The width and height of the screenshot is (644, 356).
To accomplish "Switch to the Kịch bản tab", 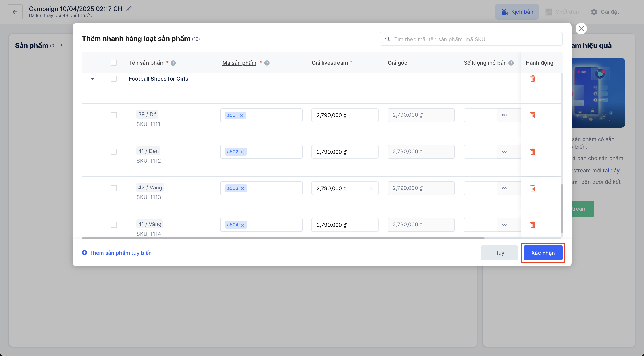I will point(517,12).
